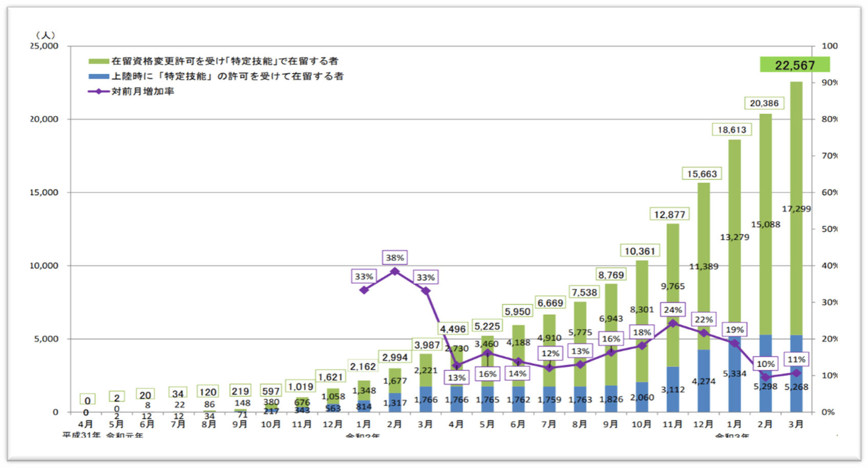Click the left axis label '20,000'
Viewport: 868px width, 468px height.
pos(44,119)
